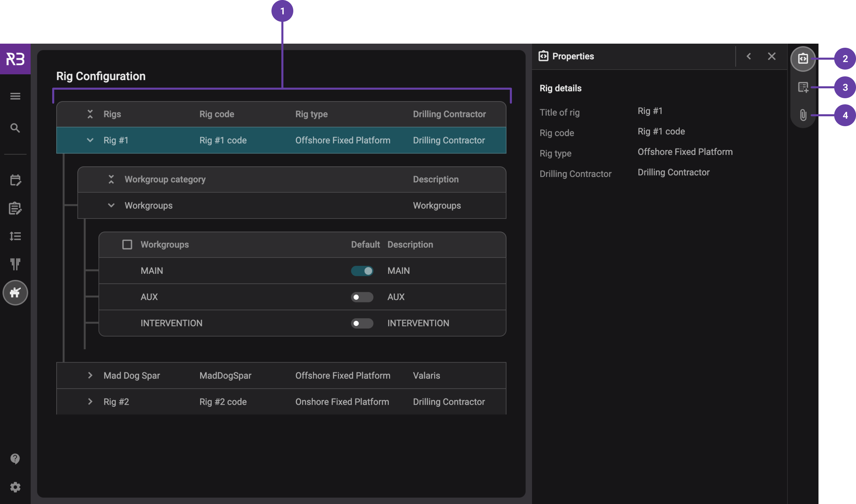Expand the Rig #2 row
856x504 pixels.
click(x=90, y=401)
